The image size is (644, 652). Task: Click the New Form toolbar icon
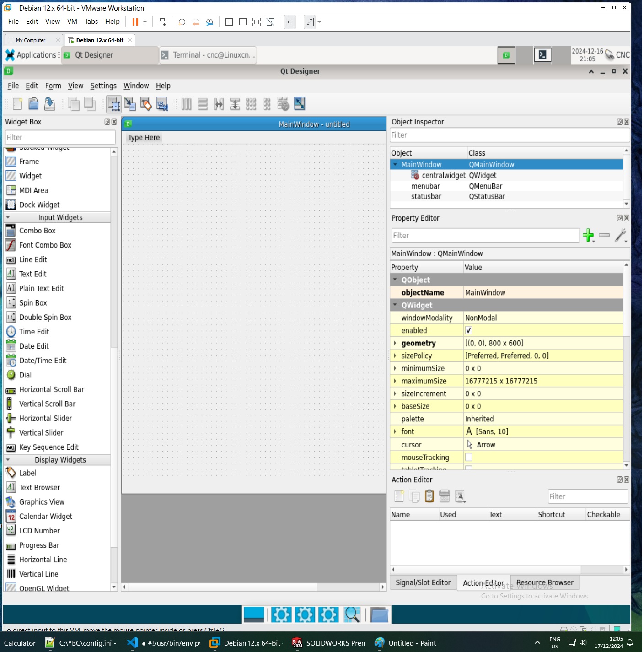[x=17, y=104]
